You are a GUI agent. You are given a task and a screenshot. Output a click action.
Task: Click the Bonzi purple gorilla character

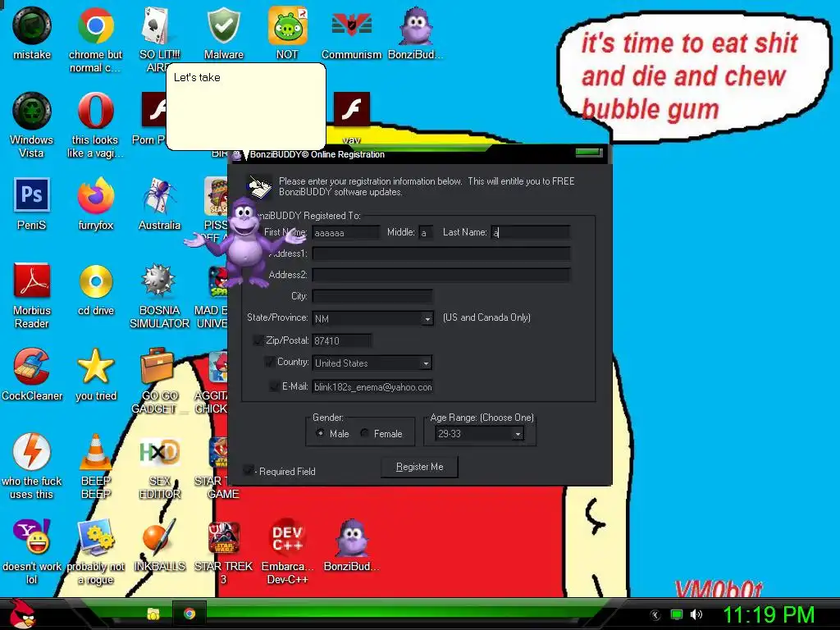coord(244,242)
